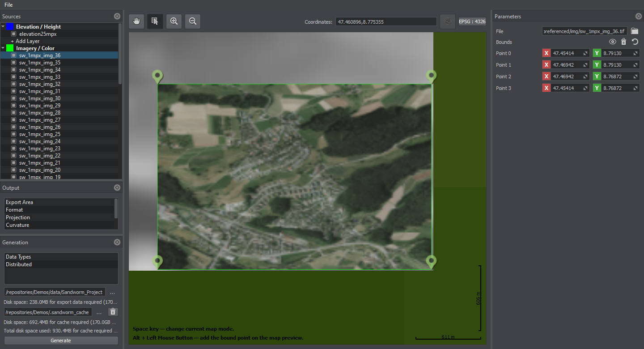Open the File menu

coord(8,5)
